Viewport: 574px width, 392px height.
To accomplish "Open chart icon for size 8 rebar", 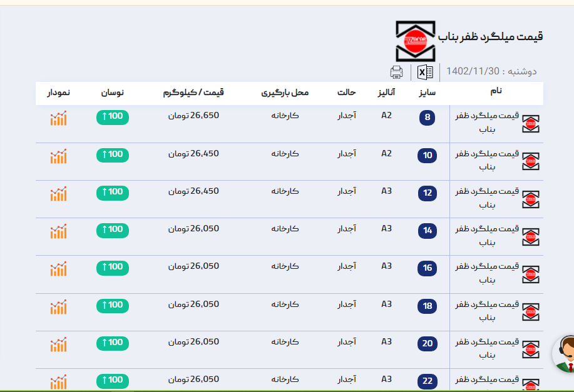I will coord(58,118).
